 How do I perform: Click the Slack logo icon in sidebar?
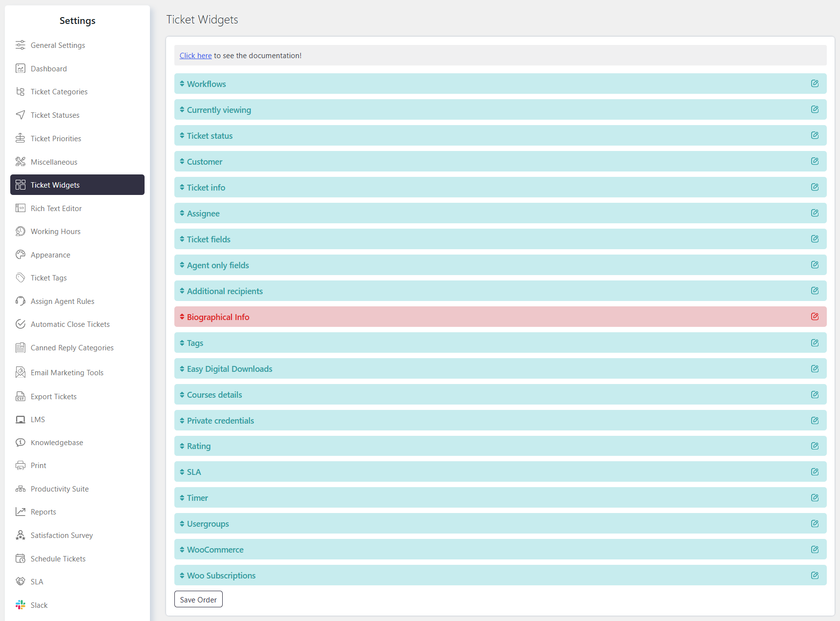pyautogui.click(x=20, y=605)
